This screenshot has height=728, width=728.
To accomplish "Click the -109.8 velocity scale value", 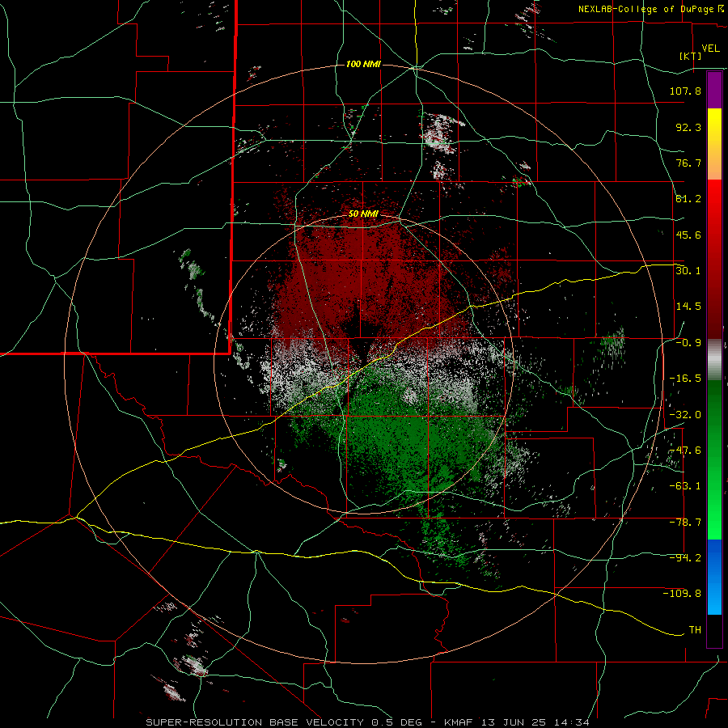I will [682, 594].
